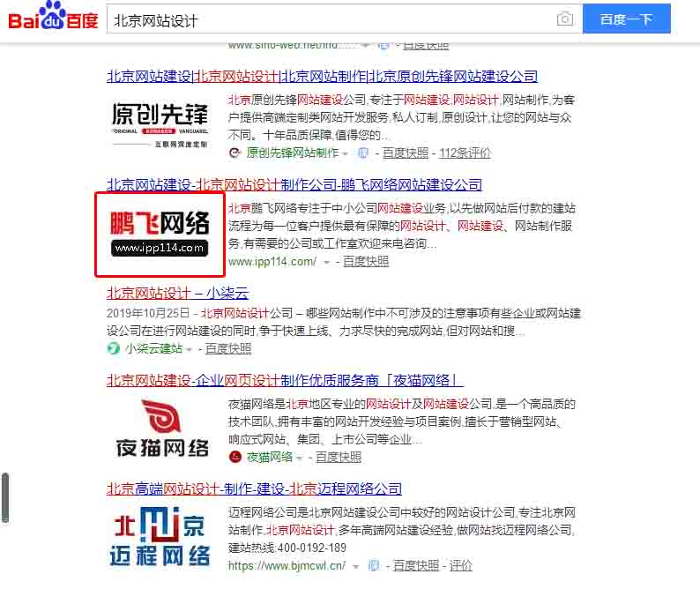Open 北京原创先锋网站建设公司 result title
Viewport: 700px width, 589px height.
(x=322, y=76)
